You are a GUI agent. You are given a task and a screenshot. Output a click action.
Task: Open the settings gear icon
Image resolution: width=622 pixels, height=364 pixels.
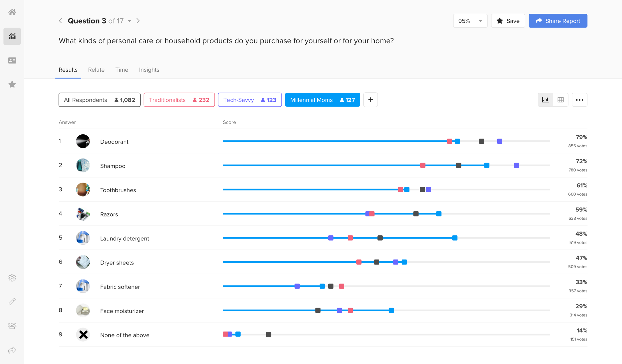(12, 277)
